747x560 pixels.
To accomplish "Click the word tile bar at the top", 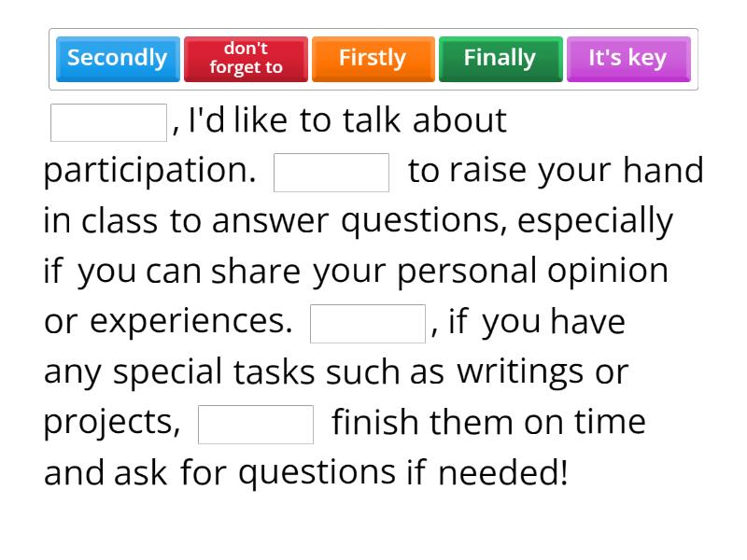I will pos(373,58).
